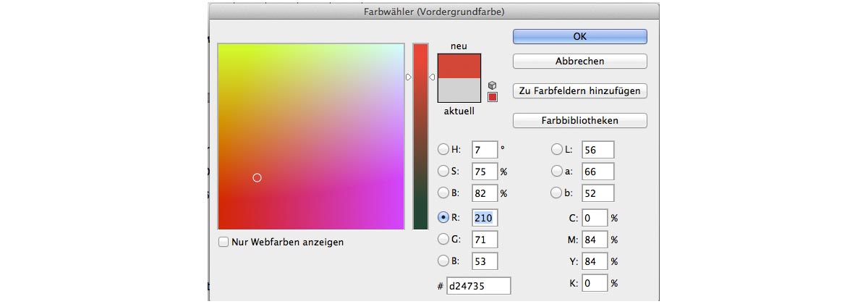Select the H (hue) radio button
This screenshot has height=304, width=868.
(x=443, y=150)
